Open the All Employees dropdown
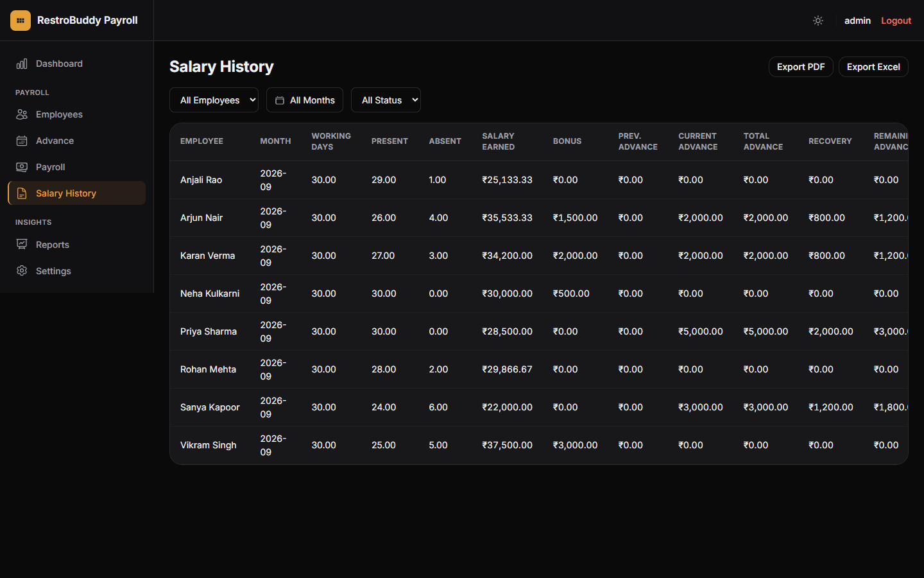 (x=214, y=100)
